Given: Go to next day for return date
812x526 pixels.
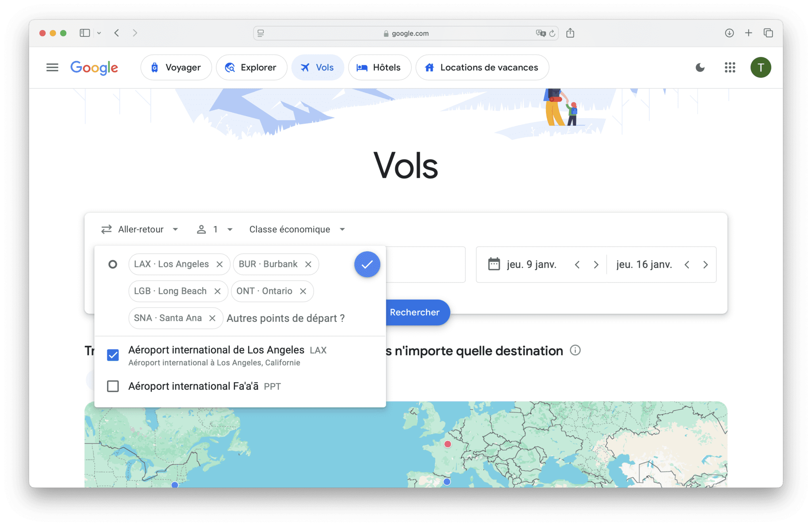Looking at the screenshot, I should tap(706, 265).
